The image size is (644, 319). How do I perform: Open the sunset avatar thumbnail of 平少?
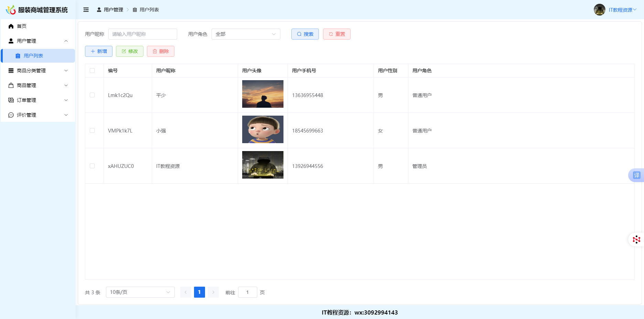263,94
